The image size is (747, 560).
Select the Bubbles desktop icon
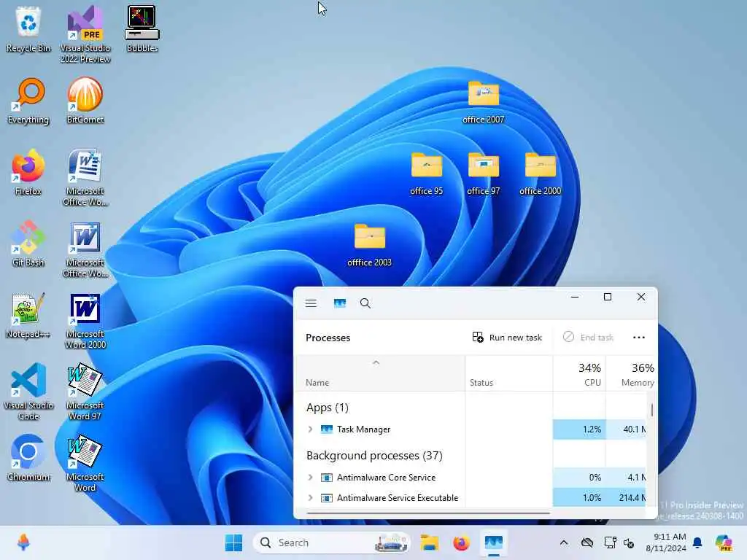[x=142, y=29]
